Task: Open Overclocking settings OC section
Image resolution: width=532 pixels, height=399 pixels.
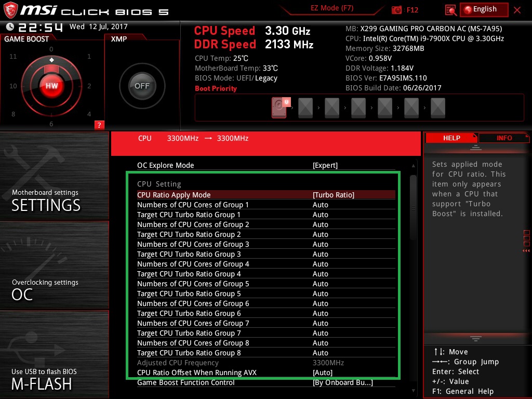Action: (54, 265)
